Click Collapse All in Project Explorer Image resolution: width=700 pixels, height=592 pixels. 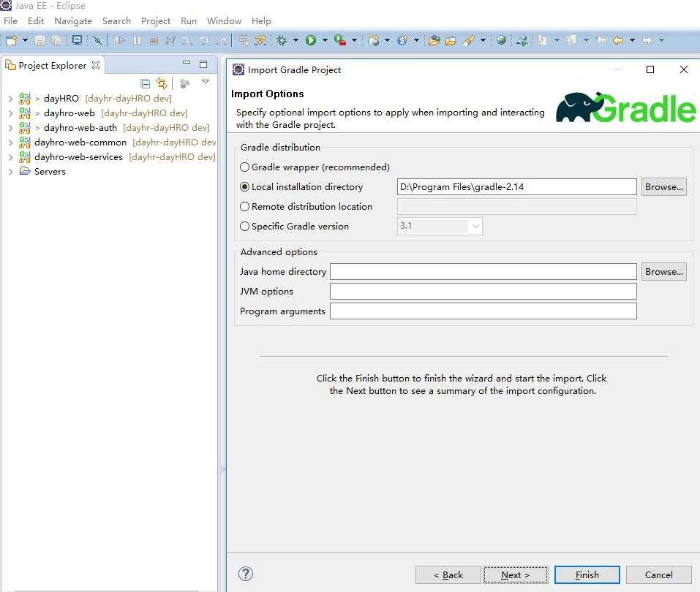pyautogui.click(x=145, y=83)
